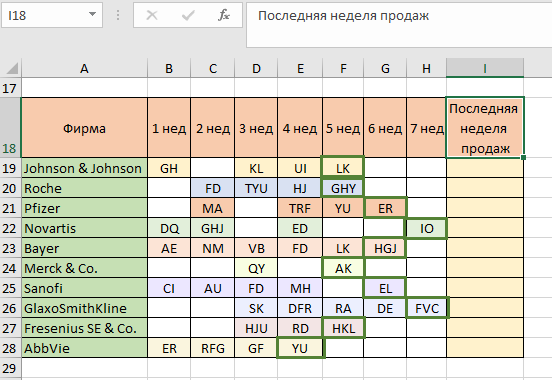Click the 'TRF' cell in Pfizer row

(300, 208)
